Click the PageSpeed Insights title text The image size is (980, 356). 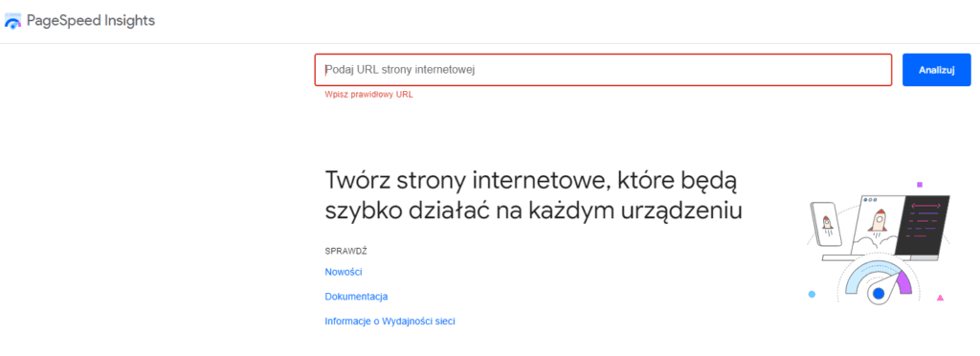[91, 21]
